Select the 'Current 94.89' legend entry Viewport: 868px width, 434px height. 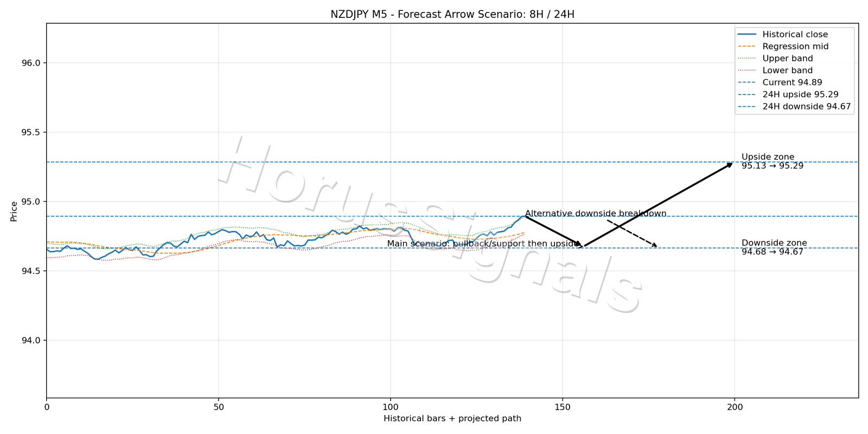[x=780, y=82]
